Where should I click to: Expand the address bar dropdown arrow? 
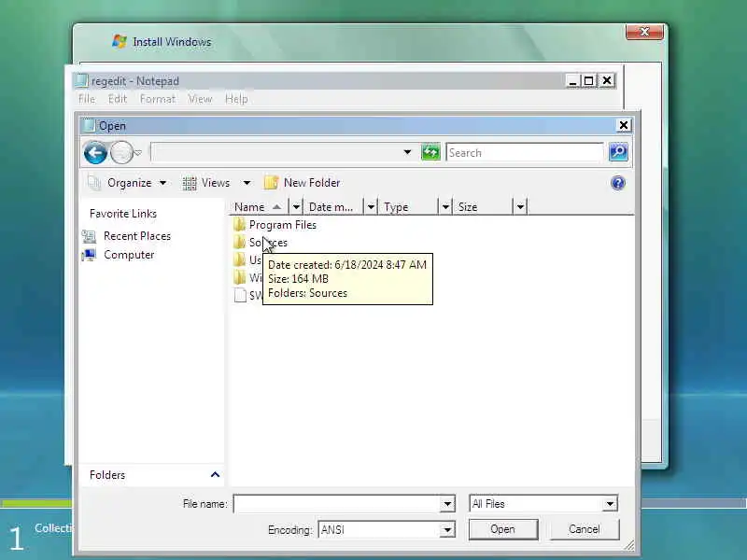pyautogui.click(x=407, y=152)
